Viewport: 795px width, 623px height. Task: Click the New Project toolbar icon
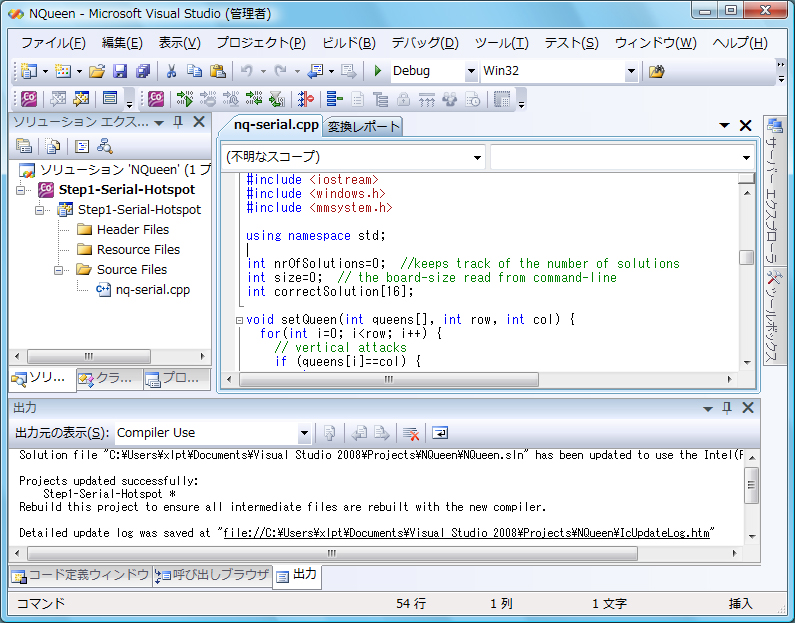point(29,71)
